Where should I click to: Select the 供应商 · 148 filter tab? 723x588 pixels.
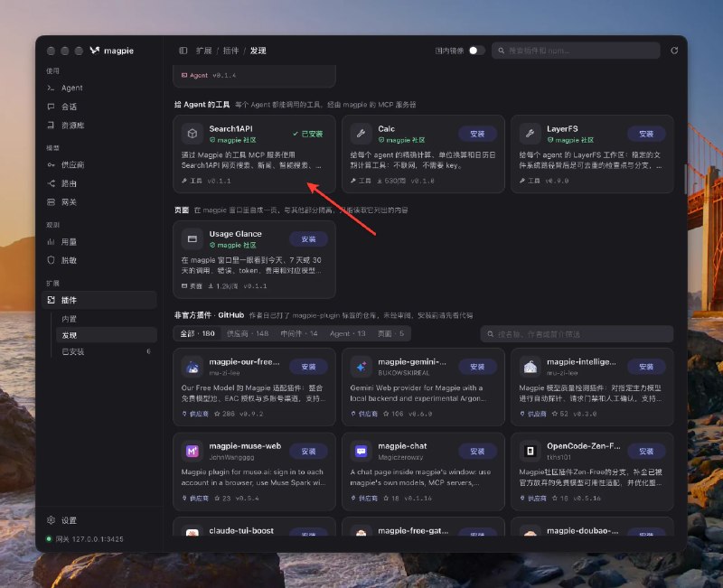[x=248, y=333]
